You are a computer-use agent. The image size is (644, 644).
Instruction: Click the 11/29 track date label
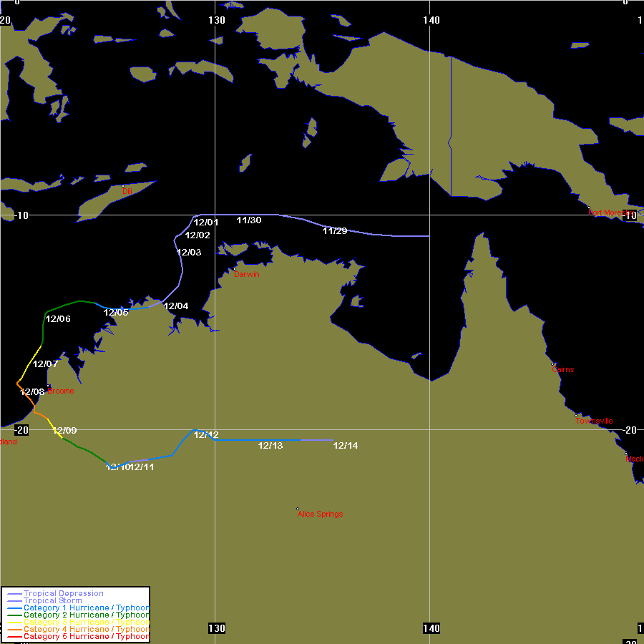tap(335, 230)
